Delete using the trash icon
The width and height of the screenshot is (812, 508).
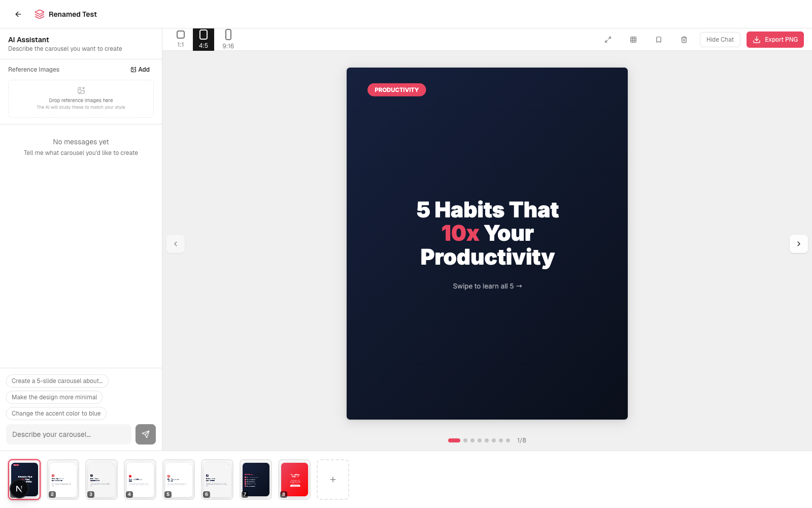684,40
